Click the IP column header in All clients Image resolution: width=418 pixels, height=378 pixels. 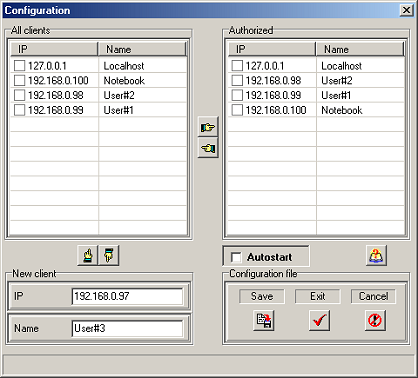(54, 49)
